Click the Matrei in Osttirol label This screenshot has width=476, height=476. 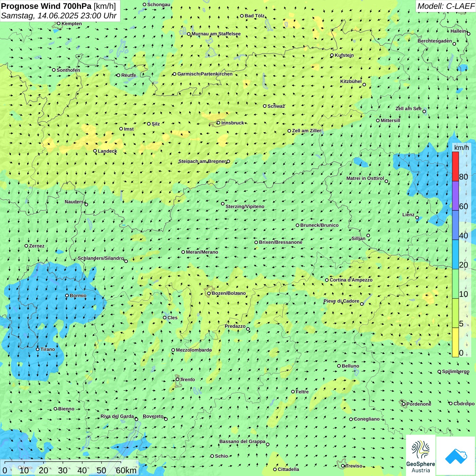click(x=365, y=178)
